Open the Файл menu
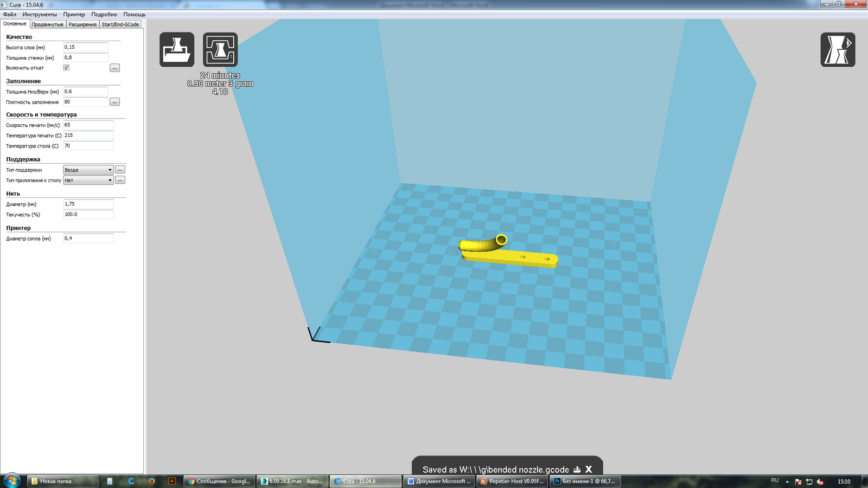Image resolution: width=868 pixels, height=488 pixels. pos(10,15)
